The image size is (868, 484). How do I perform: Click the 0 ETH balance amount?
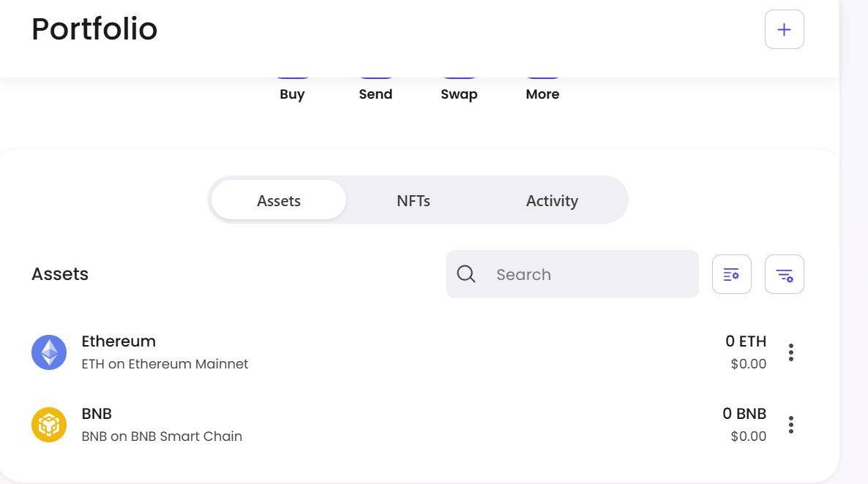[x=746, y=341]
